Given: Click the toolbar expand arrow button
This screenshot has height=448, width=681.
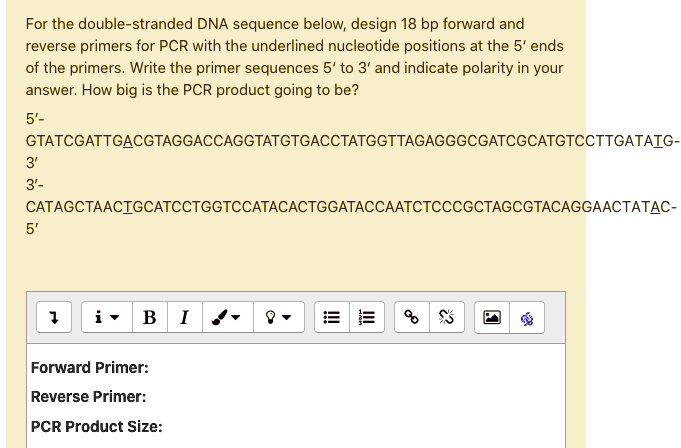Looking at the screenshot, I should tap(53, 318).
